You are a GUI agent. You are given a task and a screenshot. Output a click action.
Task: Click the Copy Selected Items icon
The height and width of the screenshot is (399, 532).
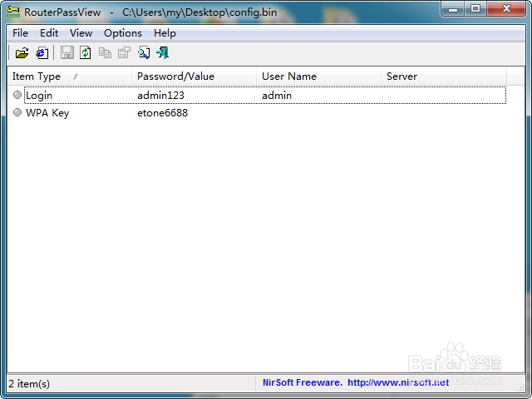click(x=105, y=53)
